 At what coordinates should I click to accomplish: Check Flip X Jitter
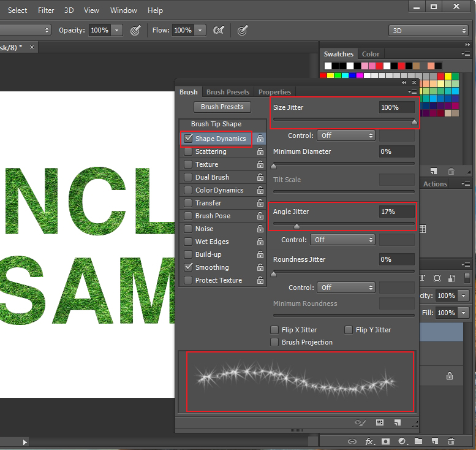(x=274, y=330)
